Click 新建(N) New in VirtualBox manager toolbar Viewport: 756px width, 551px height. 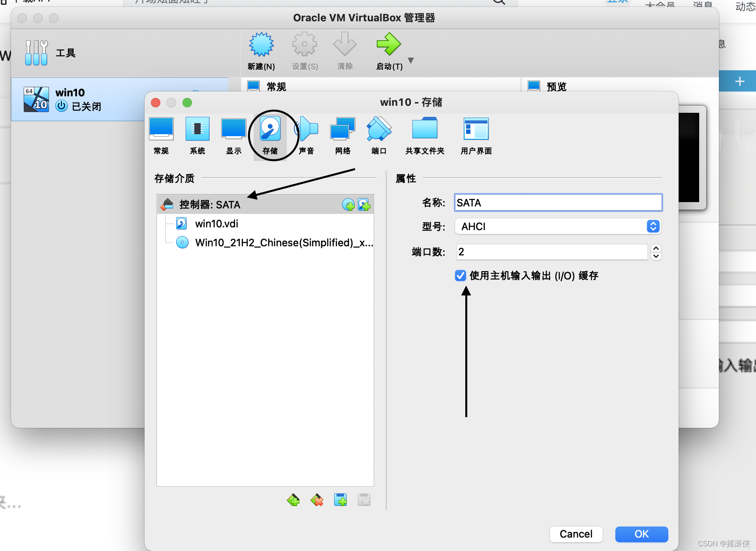click(261, 51)
